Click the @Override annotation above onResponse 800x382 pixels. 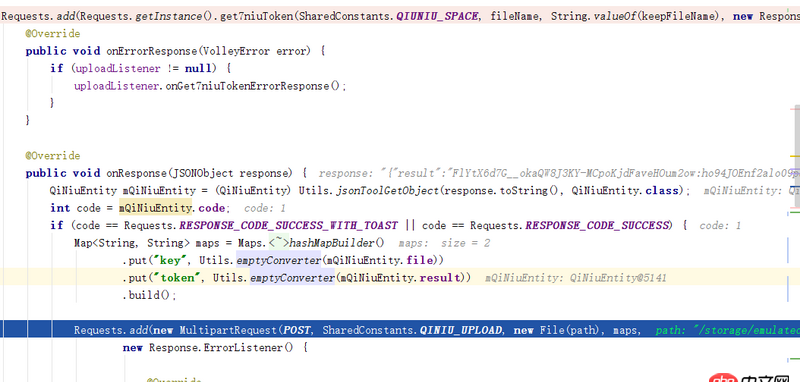click(53, 156)
